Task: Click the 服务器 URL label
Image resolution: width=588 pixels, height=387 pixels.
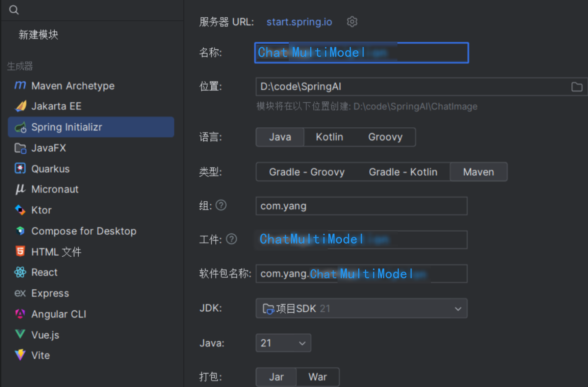Action: coord(227,22)
